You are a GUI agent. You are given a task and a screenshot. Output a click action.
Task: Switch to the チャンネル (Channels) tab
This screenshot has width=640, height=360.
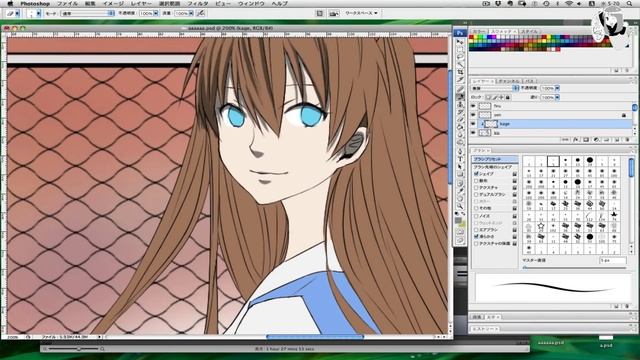509,81
